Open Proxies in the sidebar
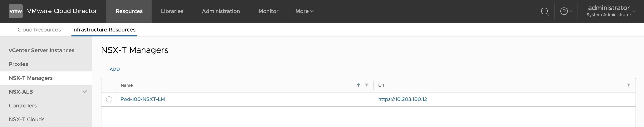The height and width of the screenshot is (127, 644). tap(18, 64)
